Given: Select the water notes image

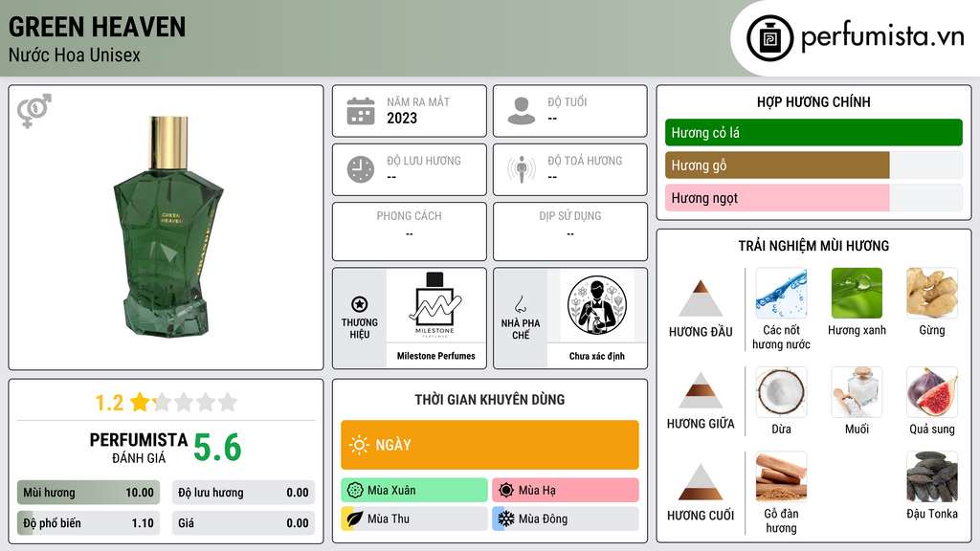Looking at the screenshot, I should tap(781, 293).
